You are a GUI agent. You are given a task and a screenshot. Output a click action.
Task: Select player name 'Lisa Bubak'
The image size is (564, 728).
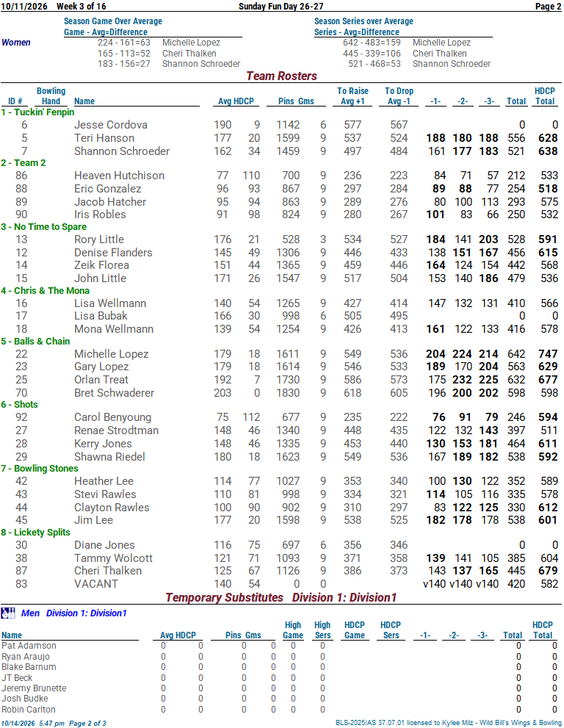point(101,316)
